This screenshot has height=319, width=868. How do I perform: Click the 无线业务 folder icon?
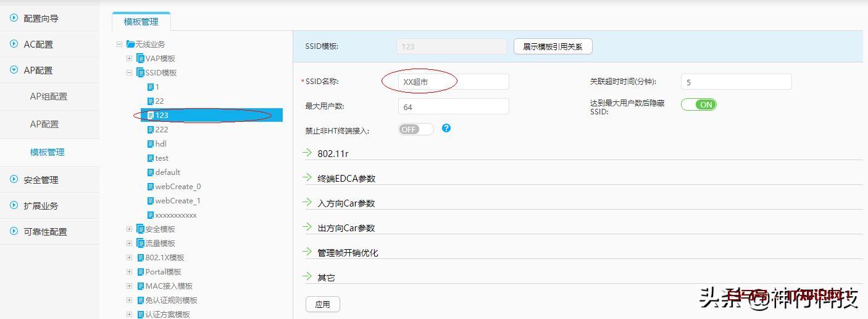click(130, 44)
